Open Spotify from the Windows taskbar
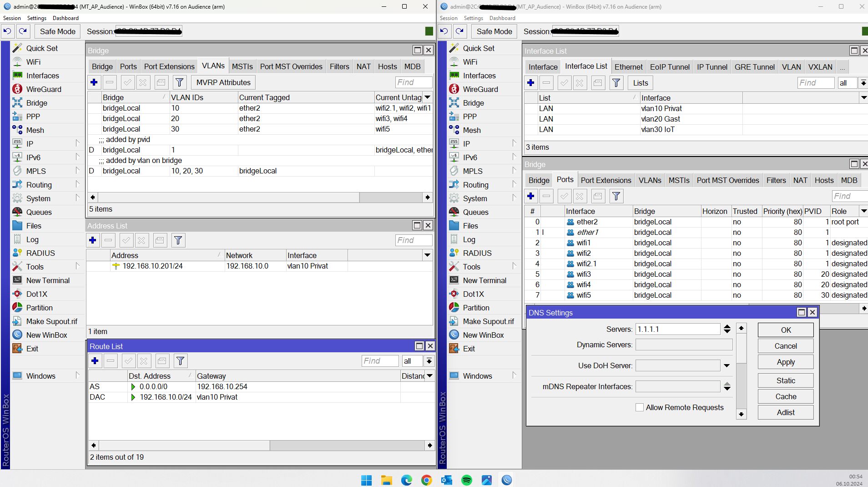This screenshot has width=868, height=487. 466,480
